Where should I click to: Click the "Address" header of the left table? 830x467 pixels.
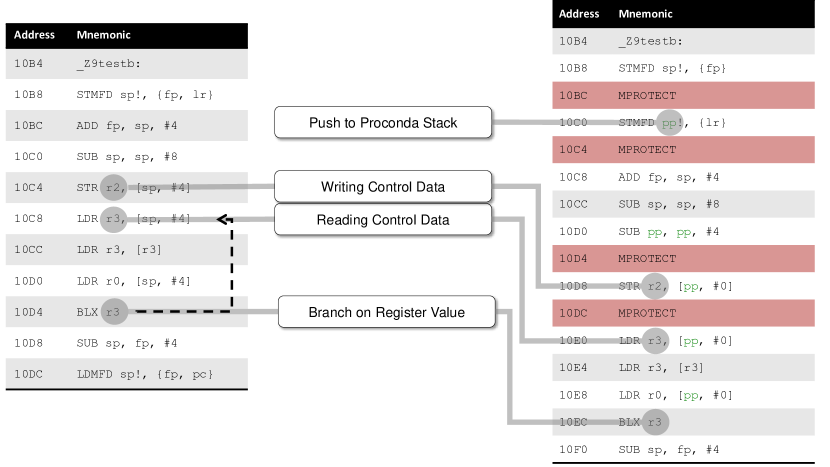click(34, 35)
